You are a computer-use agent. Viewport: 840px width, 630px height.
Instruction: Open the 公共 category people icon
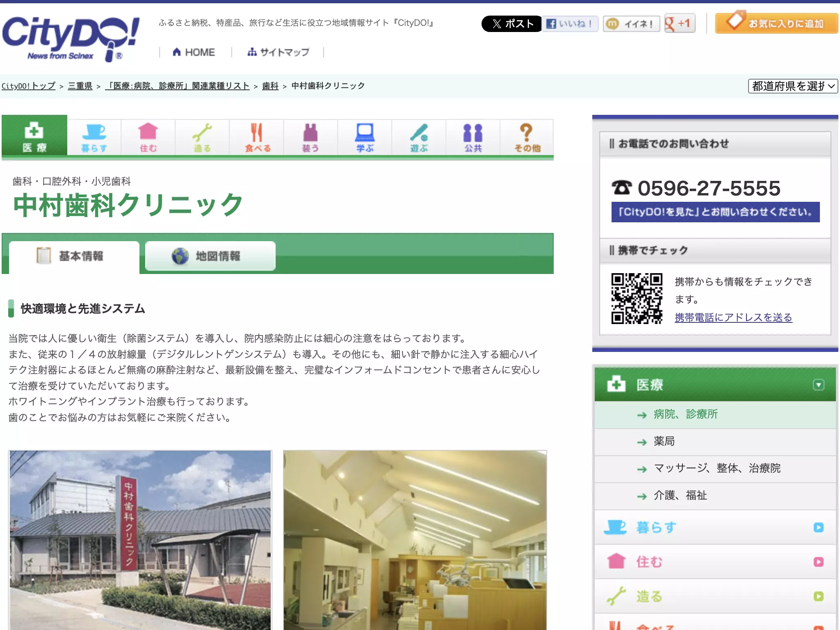[x=473, y=138]
